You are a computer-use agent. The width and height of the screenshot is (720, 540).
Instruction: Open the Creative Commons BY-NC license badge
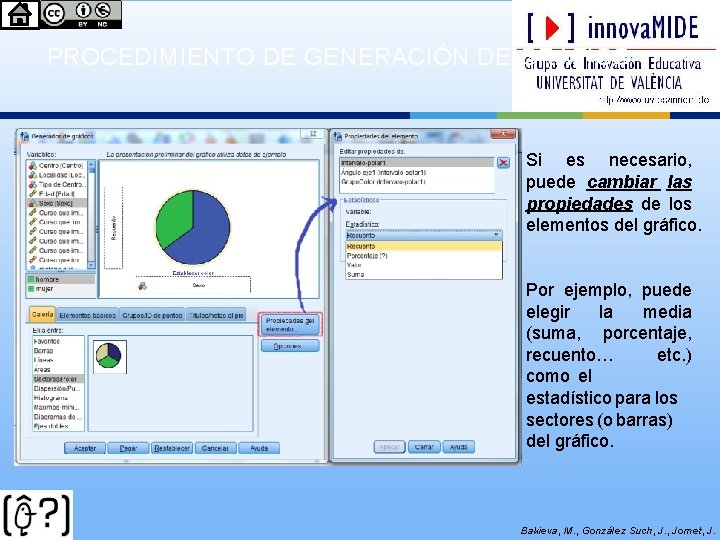81,15
